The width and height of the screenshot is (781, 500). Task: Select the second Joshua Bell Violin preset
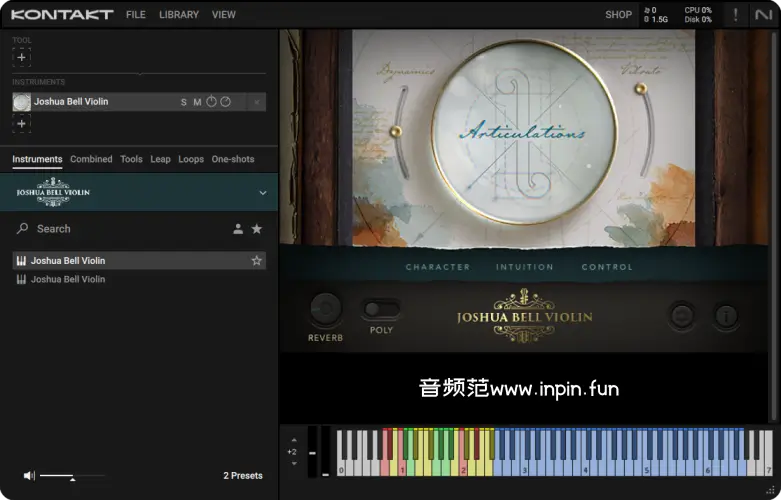pyautogui.click(x=139, y=279)
